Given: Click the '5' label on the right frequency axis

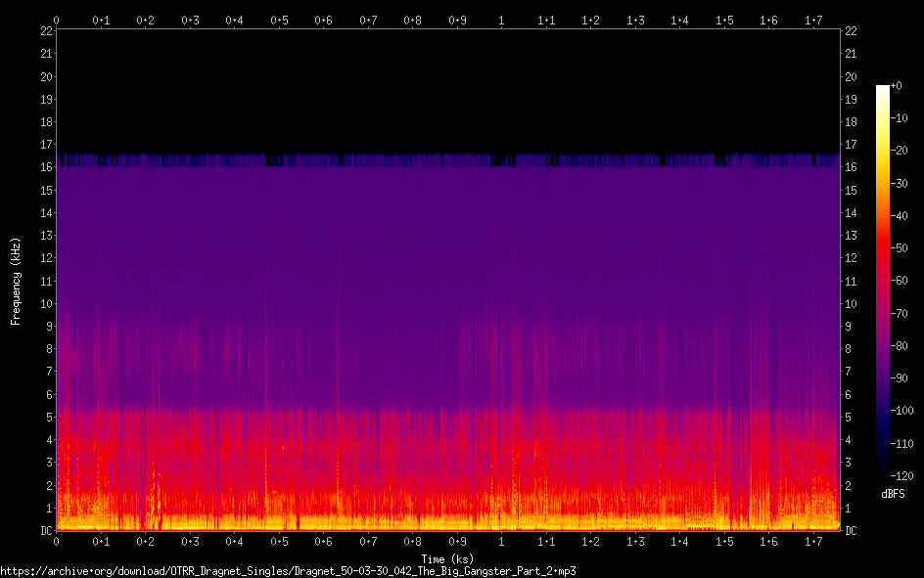Looking at the screenshot, I should pos(849,418).
